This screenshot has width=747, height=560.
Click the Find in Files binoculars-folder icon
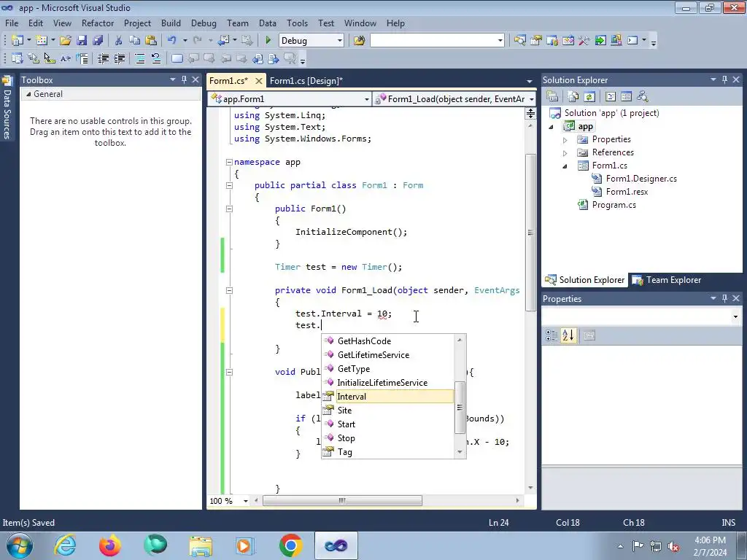pos(359,41)
